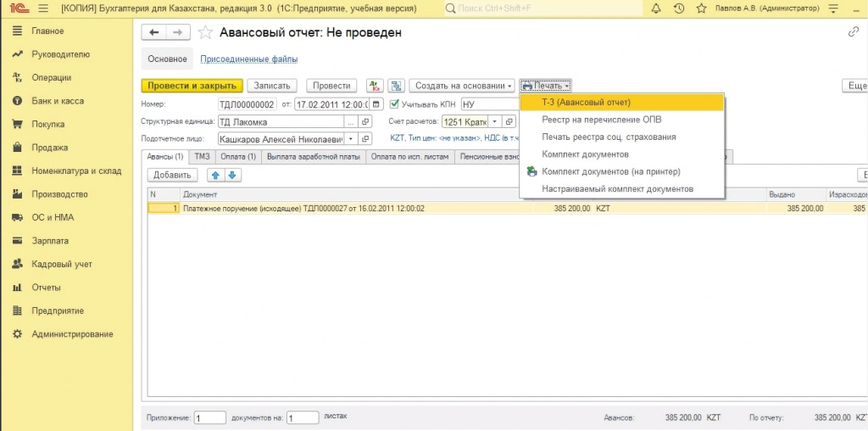Screen dimensions: 868x431
Task: Collapse the Печать dropdown button
Action: coord(545,86)
